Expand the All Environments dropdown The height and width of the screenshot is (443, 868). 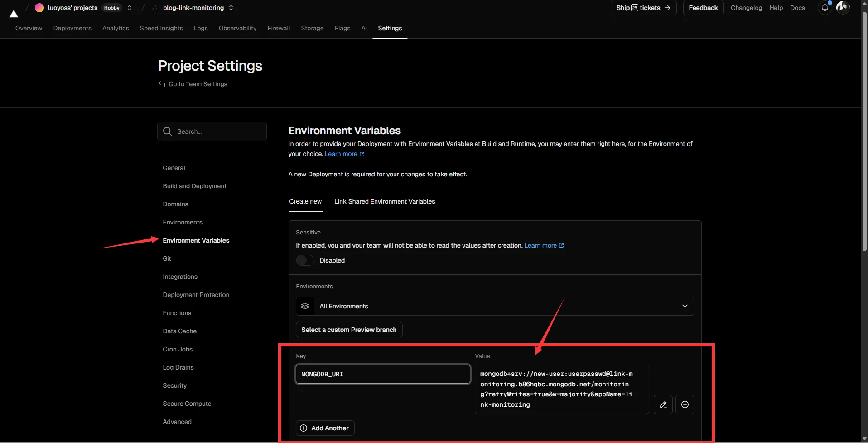685,306
